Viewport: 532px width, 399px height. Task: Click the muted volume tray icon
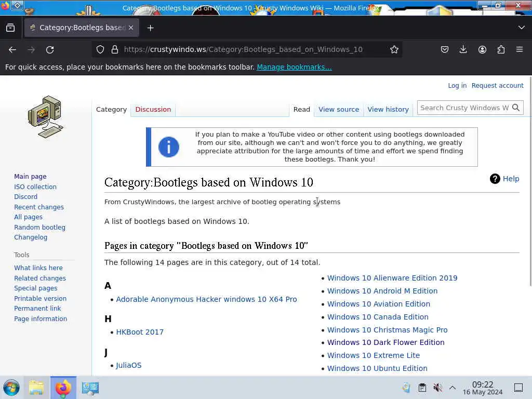pyautogui.click(x=437, y=388)
